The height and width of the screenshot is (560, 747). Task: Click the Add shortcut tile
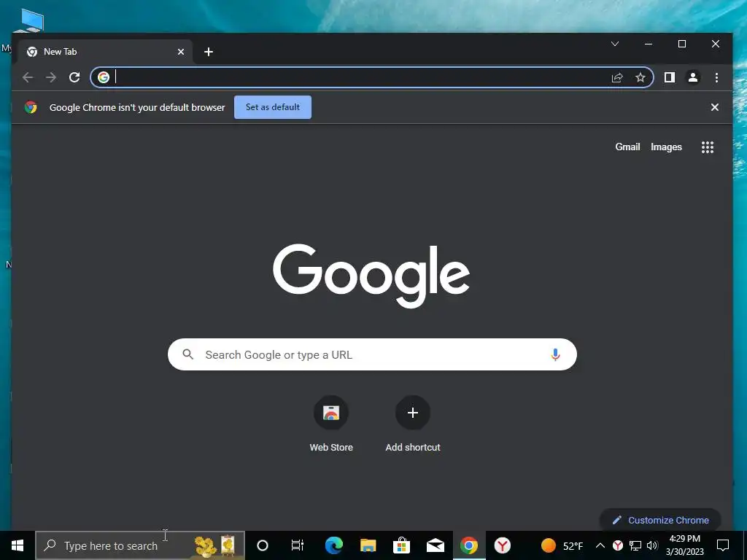[413, 424]
